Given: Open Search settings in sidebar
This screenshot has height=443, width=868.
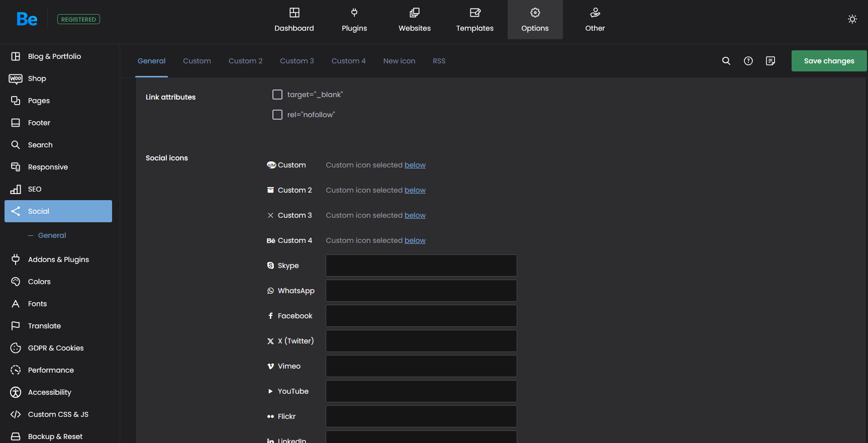Looking at the screenshot, I should pyautogui.click(x=58, y=145).
